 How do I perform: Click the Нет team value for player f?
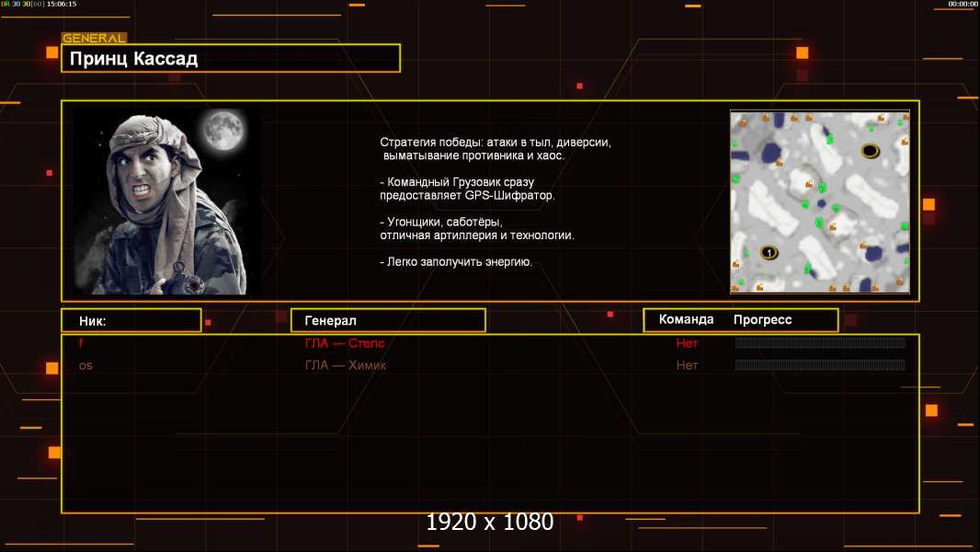687,342
